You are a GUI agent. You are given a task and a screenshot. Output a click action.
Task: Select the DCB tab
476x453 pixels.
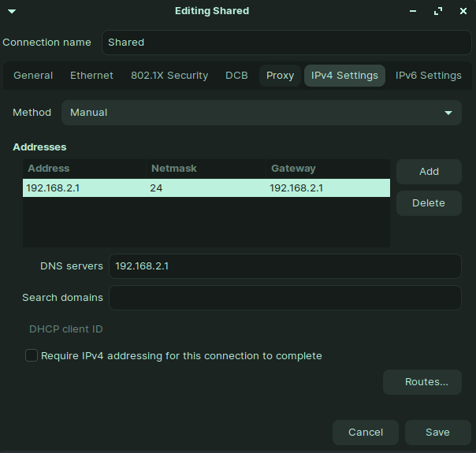(236, 76)
